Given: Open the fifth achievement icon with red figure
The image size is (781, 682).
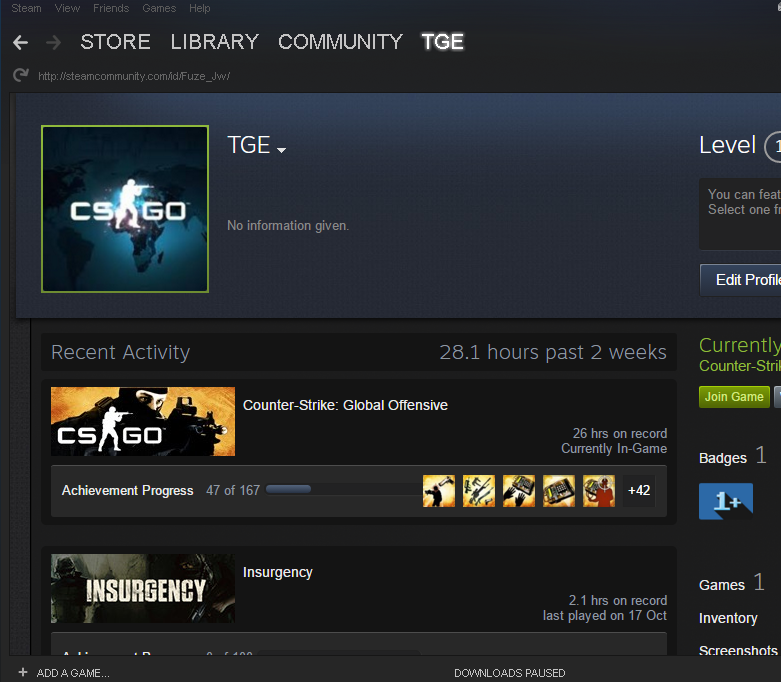Looking at the screenshot, I should (x=599, y=491).
